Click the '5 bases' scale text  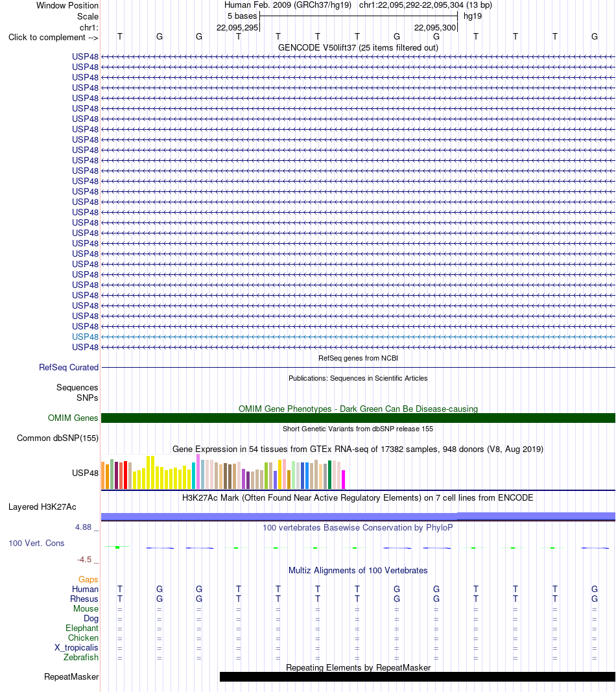coord(243,16)
